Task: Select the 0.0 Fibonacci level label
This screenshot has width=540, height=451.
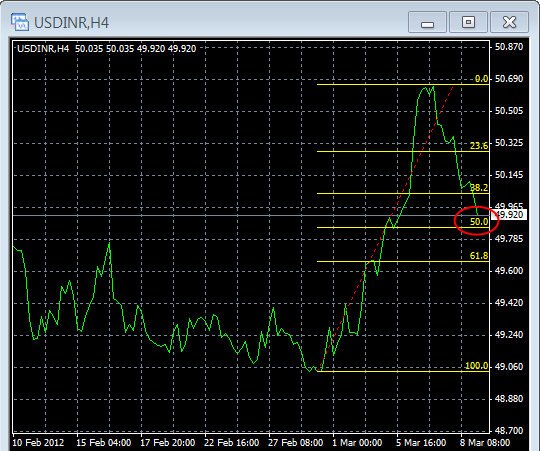Action: click(481, 79)
